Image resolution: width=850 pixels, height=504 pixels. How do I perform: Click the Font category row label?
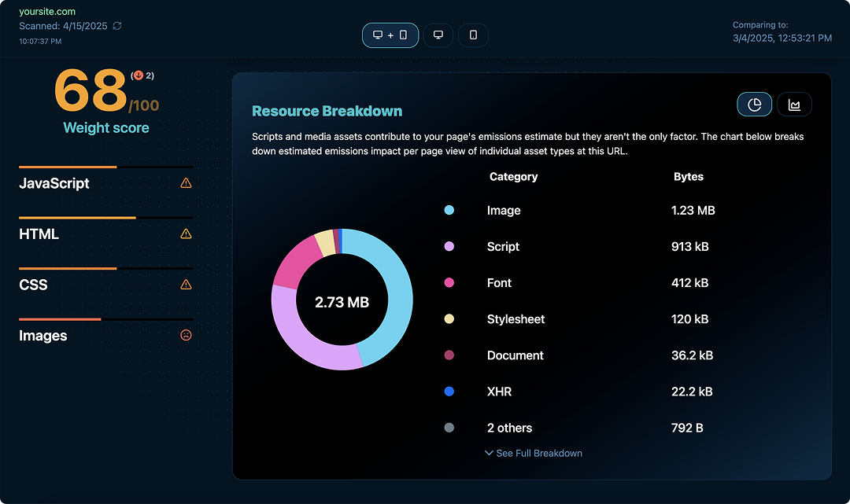(x=499, y=282)
